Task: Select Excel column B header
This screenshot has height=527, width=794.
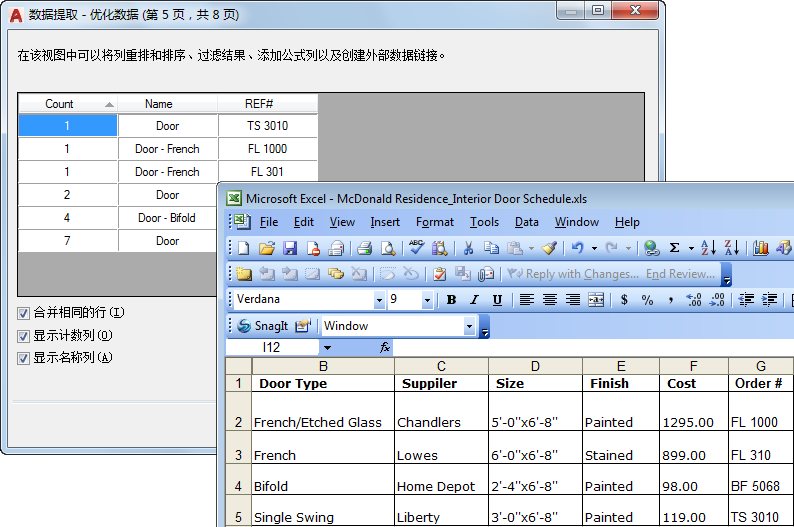Action: pos(323,366)
